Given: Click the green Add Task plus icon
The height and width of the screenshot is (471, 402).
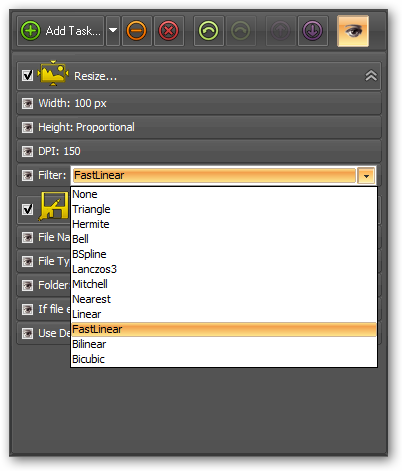Looking at the screenshot, I should point(30,31).
